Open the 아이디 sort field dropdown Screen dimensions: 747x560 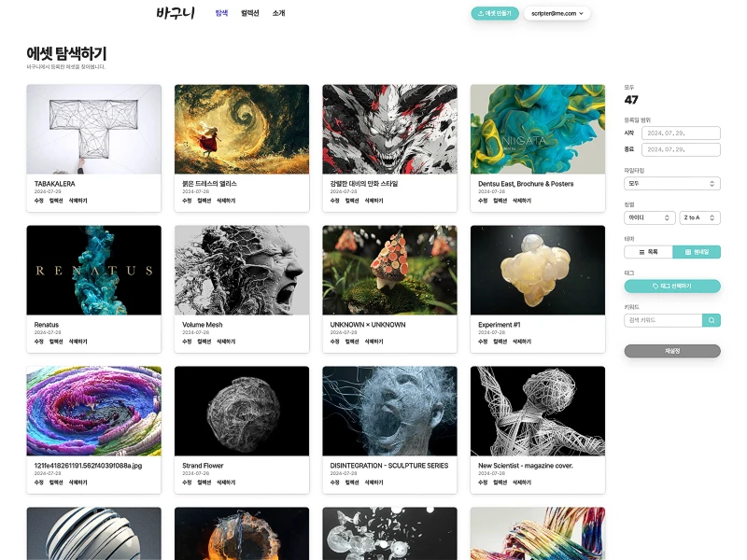[x=649, y=217]
